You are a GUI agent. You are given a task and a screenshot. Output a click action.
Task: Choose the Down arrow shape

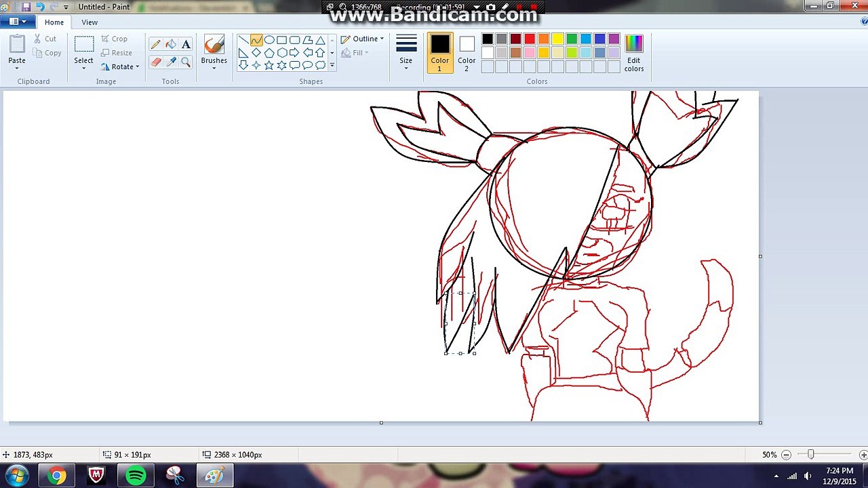point(243,66)
